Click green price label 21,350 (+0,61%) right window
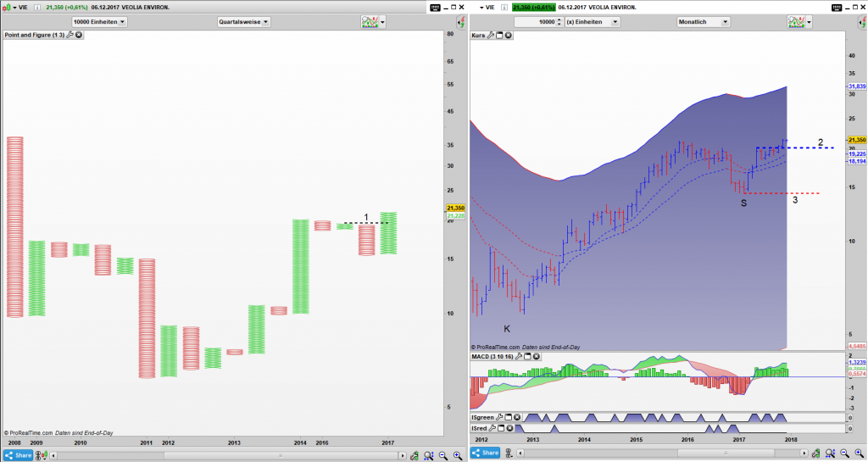868x462 pixels. [x=534, y=7]
